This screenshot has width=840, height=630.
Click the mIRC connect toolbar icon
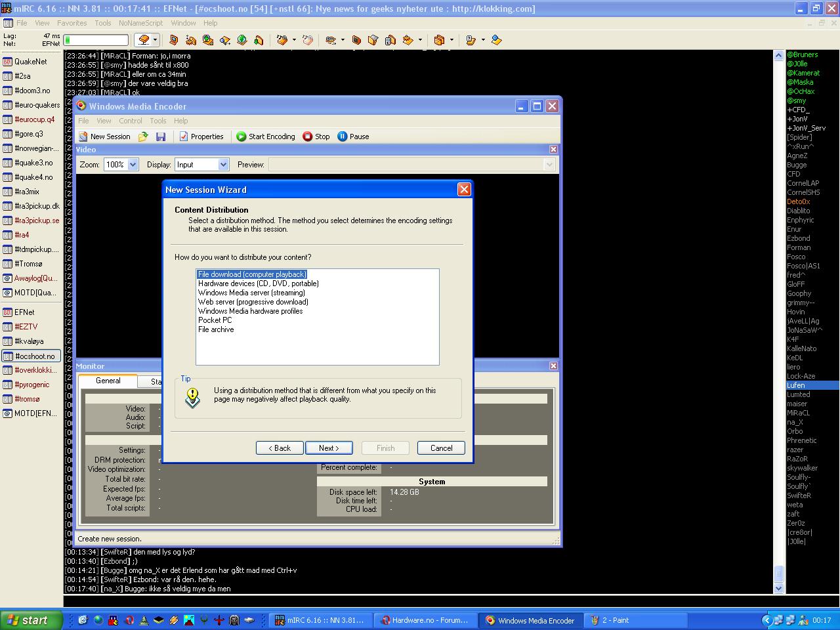coord(143,40)
